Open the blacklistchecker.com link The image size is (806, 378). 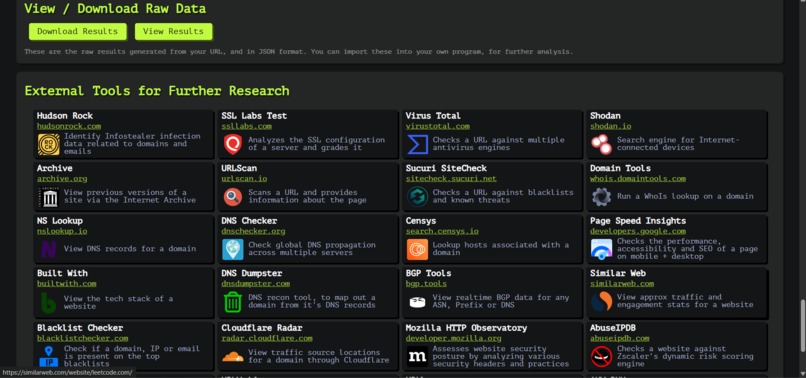(83, 338)
